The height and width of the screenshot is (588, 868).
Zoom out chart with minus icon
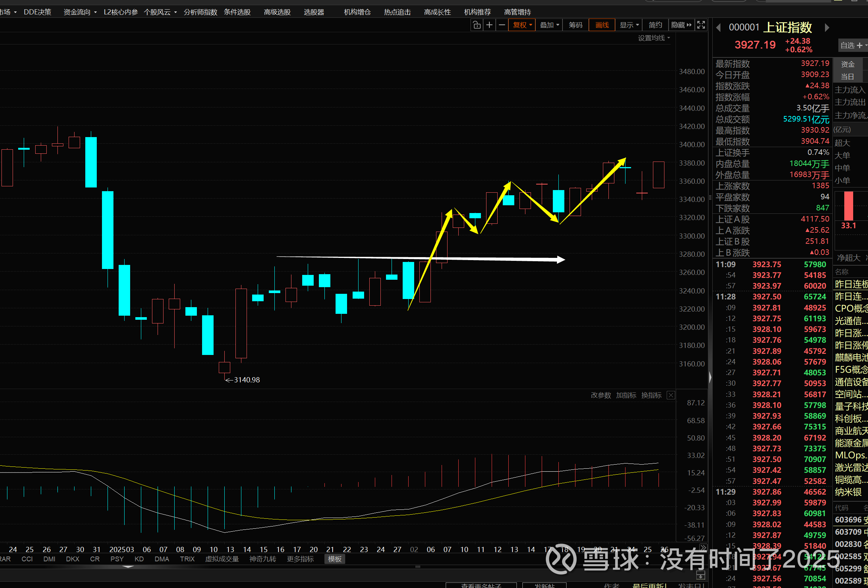[x=502, y=25]
